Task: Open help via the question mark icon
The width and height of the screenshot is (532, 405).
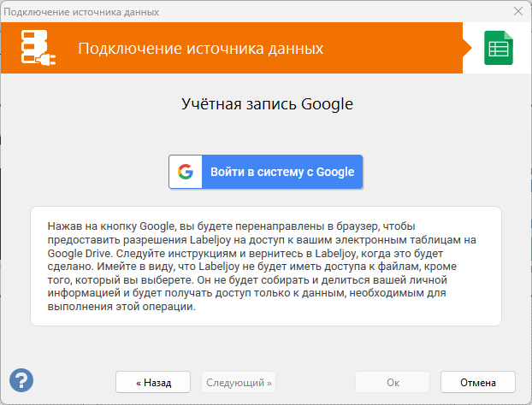Action: (x=21, y=380)
